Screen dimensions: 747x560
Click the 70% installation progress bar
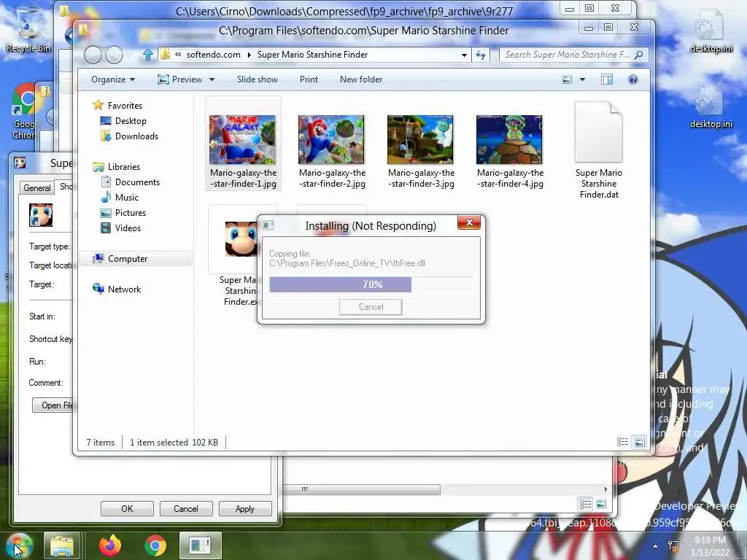tap(371, 285)
